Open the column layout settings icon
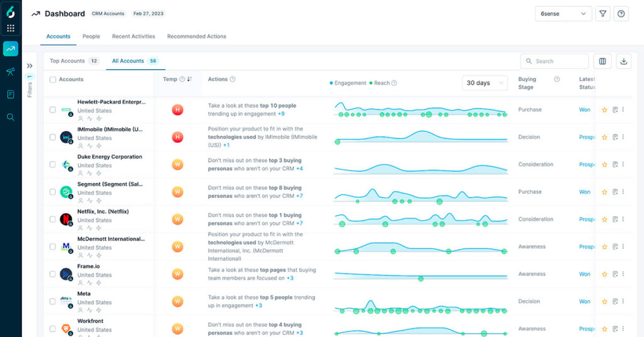The width and height of the screenshot is (644, 337). [x=602, y=61]
